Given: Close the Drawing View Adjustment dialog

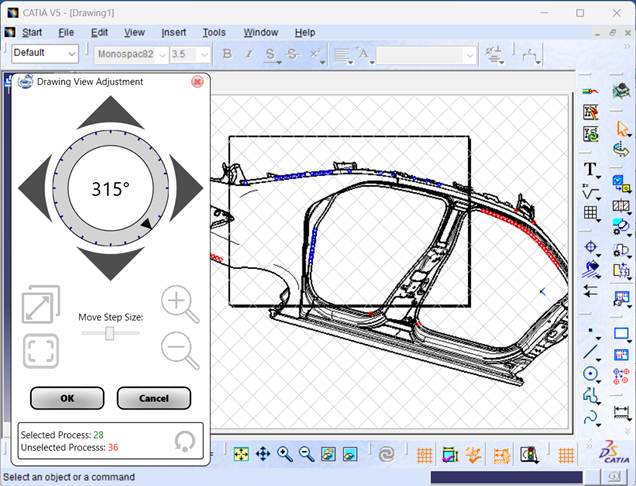Looking at the screenshot, I should point(197,82).
